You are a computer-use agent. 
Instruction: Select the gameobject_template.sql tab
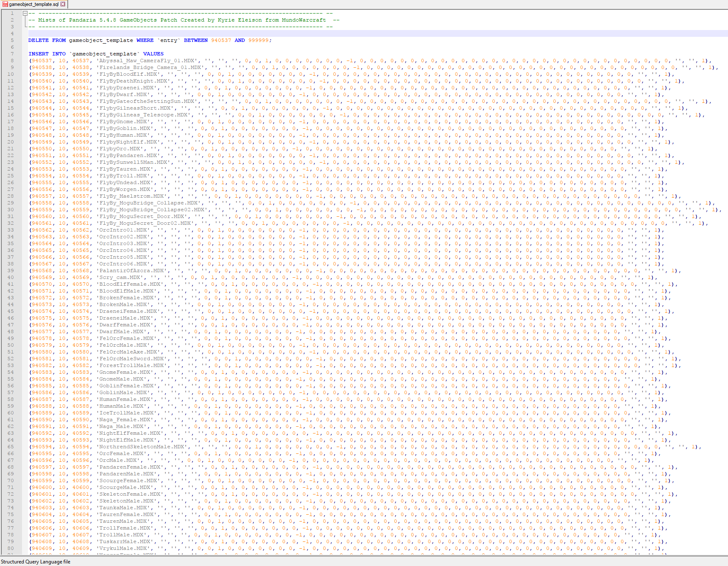[x=34, y=4]
